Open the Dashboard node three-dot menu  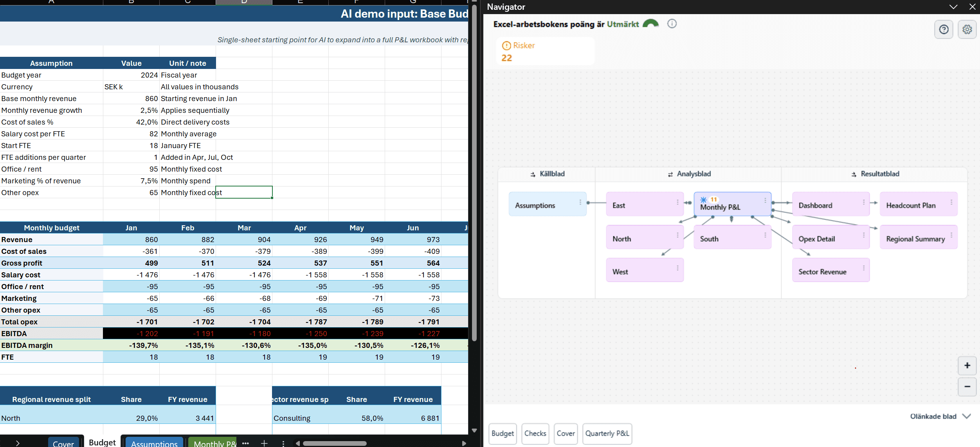pos(863,202)
